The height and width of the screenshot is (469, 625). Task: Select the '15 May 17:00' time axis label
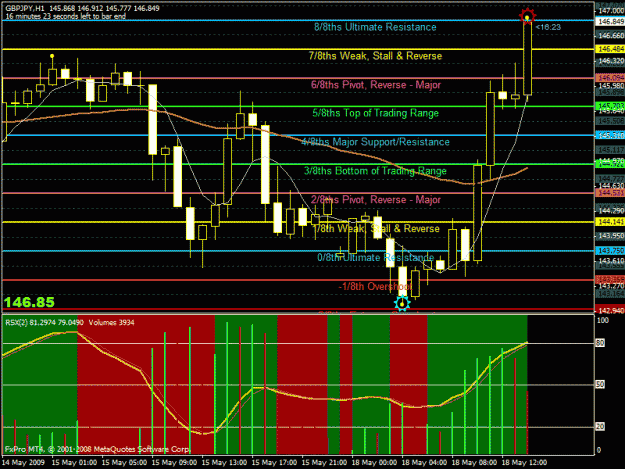[x=274, y=463]
